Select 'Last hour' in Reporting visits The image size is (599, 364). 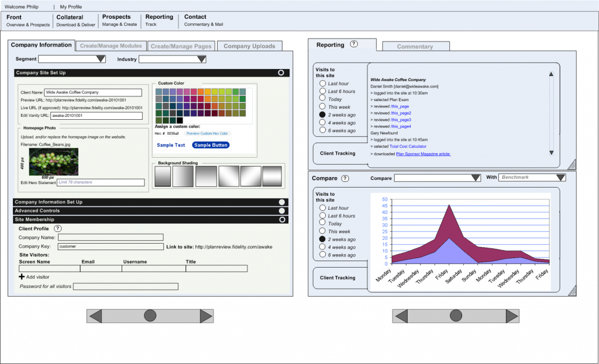pyautogui.click(x=322, y=84)
